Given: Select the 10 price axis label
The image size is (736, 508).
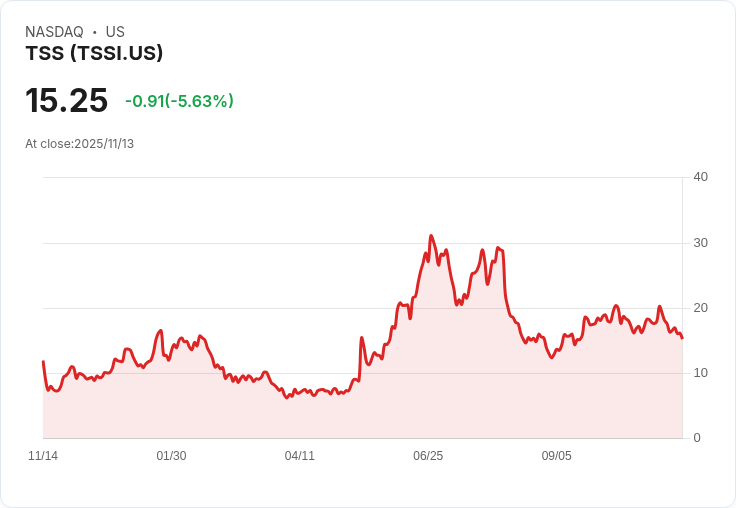Looking at the screenshot, I should [x=700, y=373].
